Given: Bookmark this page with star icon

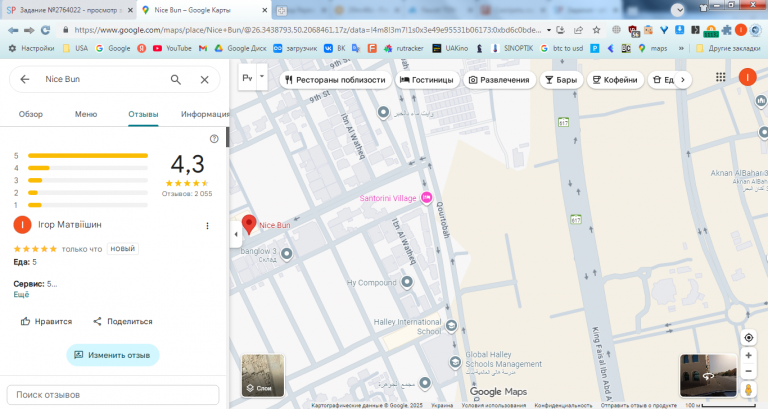Looking at the screenshot, I should pos(596,30).
